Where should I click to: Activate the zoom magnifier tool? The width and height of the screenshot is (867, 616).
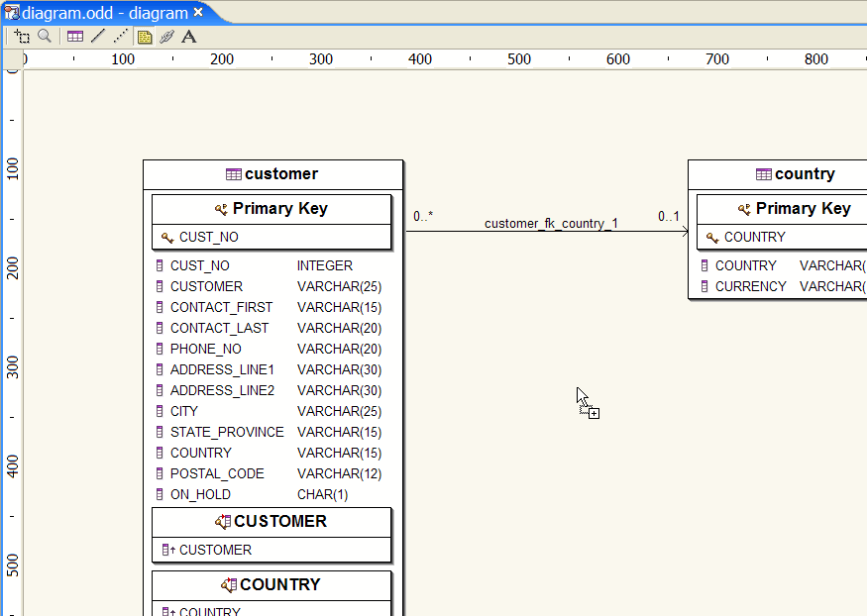(45, 37)
